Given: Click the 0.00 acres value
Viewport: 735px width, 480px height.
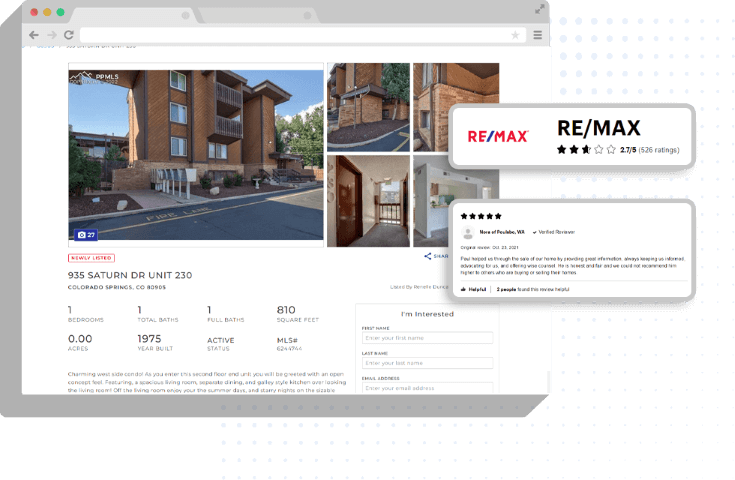Looking at the screenshot, I should click(x=80, y=338).
